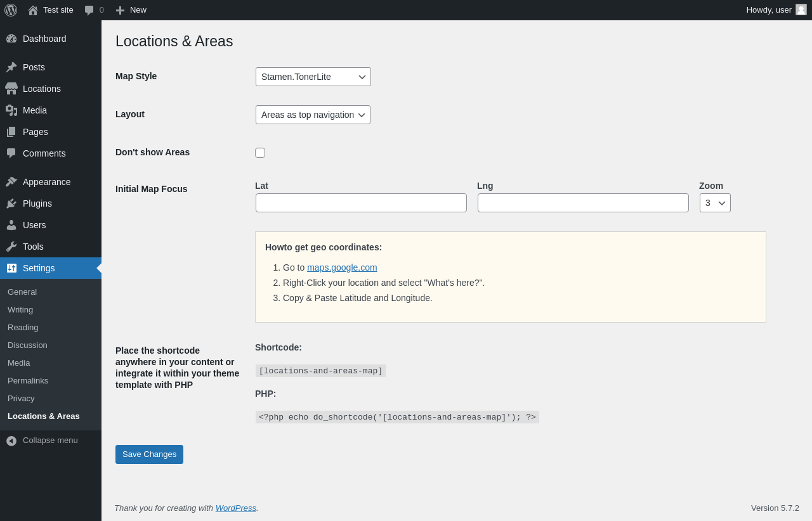Click the Dashboard gauge icon
Viewport: 812px width, 521px height.
coord(11,39)
